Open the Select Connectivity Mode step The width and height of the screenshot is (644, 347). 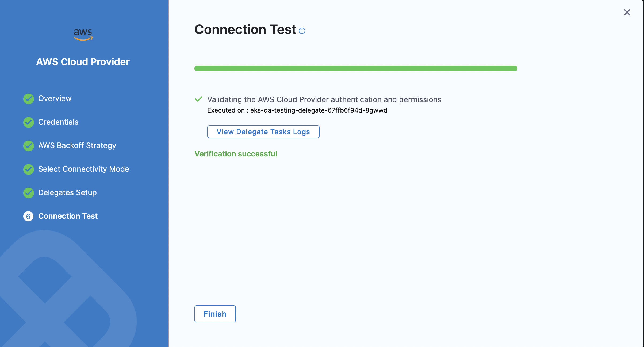coord(84,169)
